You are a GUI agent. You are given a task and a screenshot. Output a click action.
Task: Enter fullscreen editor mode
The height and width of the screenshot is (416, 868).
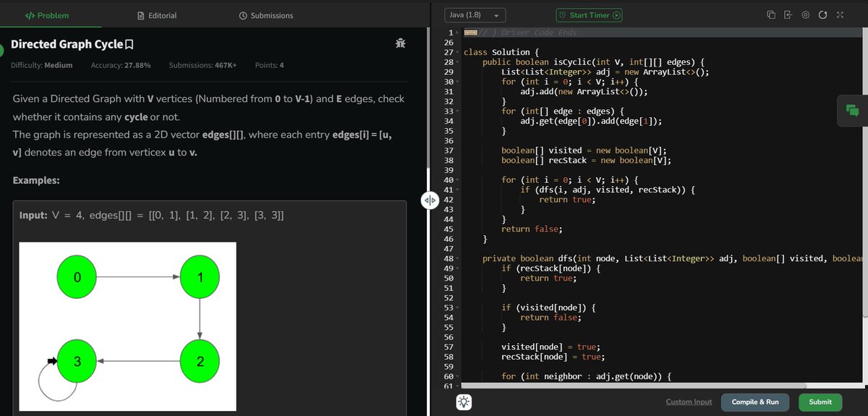click(x=839, y=15)
